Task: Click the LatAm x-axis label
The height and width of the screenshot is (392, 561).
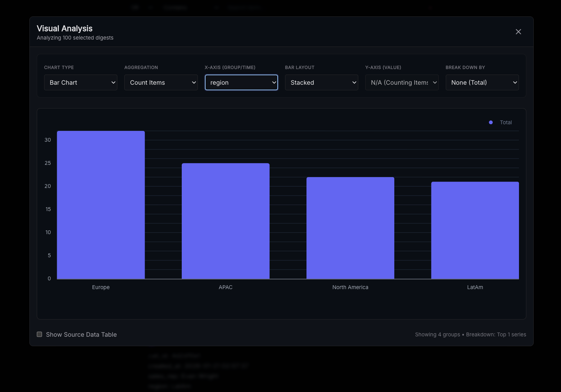Action: click(475, 287)
